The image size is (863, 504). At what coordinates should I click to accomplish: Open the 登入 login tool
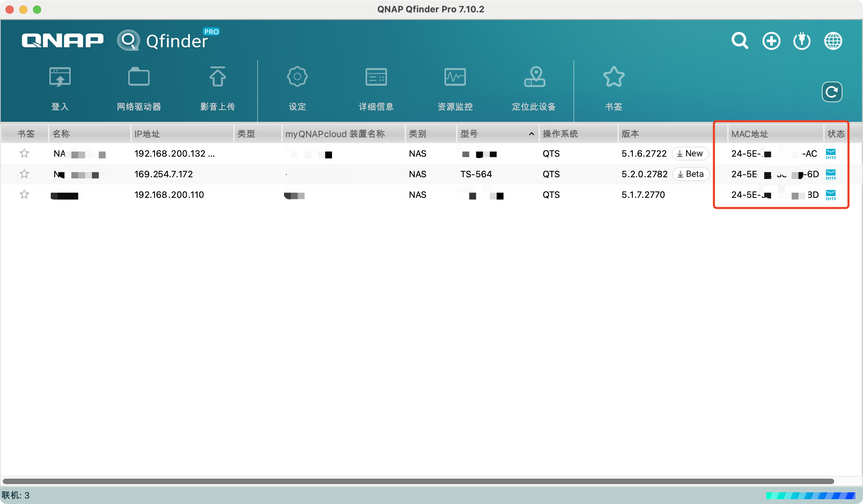coord(60,89)
